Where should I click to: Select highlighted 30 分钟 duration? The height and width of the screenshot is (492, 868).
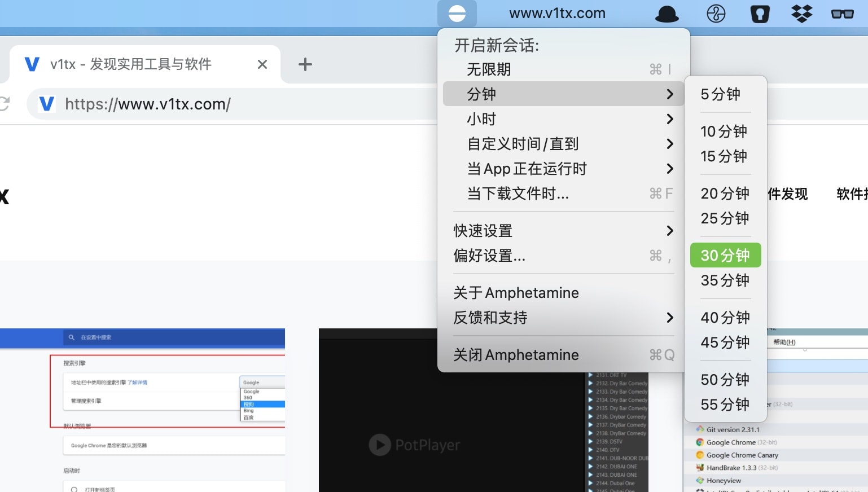pos(726,255)
